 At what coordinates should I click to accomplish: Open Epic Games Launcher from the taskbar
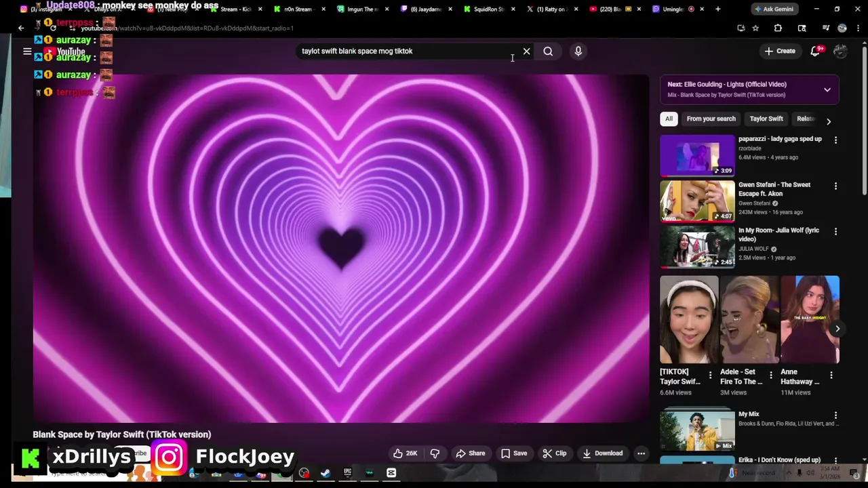[x=347, y=473]
